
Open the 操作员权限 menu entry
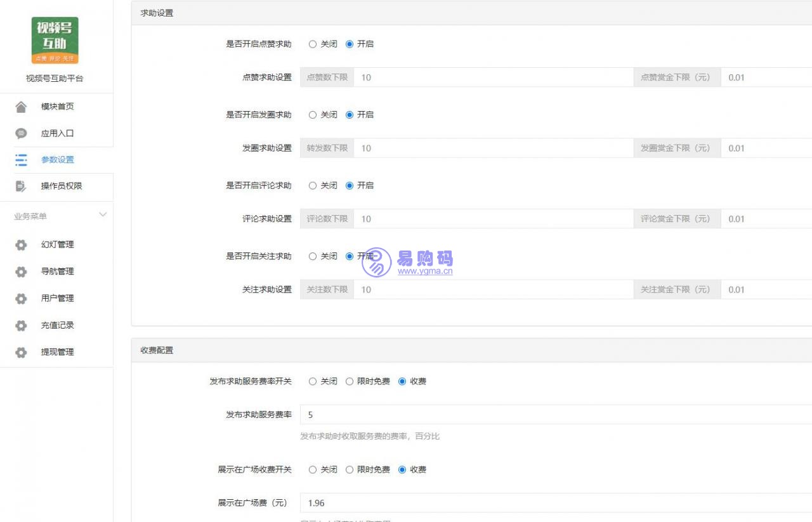point(61,186)
